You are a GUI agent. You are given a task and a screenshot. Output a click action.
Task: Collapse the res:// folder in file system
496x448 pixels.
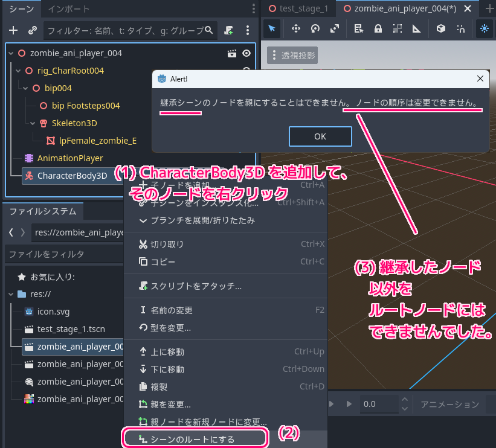coord(11,294)
